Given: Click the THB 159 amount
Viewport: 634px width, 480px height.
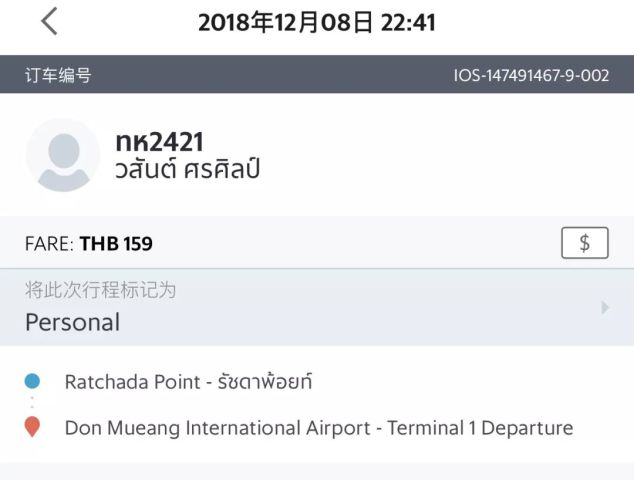Looking at the screenshot, I should click(x=116, y=243).
